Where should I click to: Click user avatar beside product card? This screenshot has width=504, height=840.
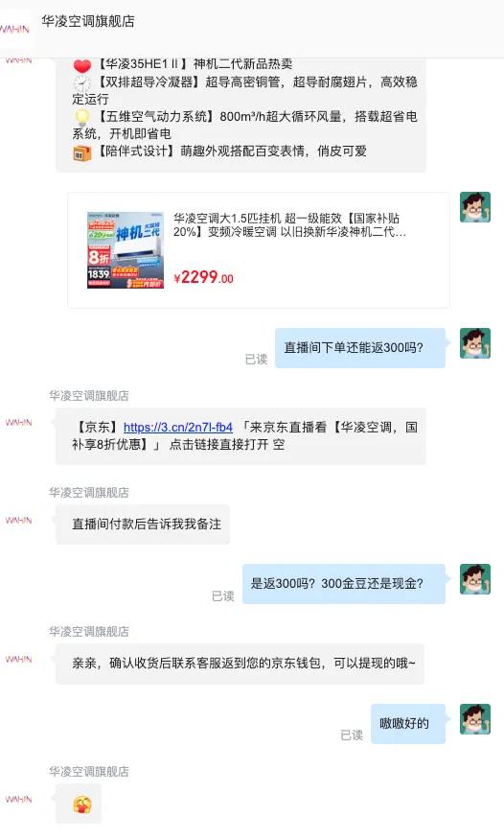475,207
